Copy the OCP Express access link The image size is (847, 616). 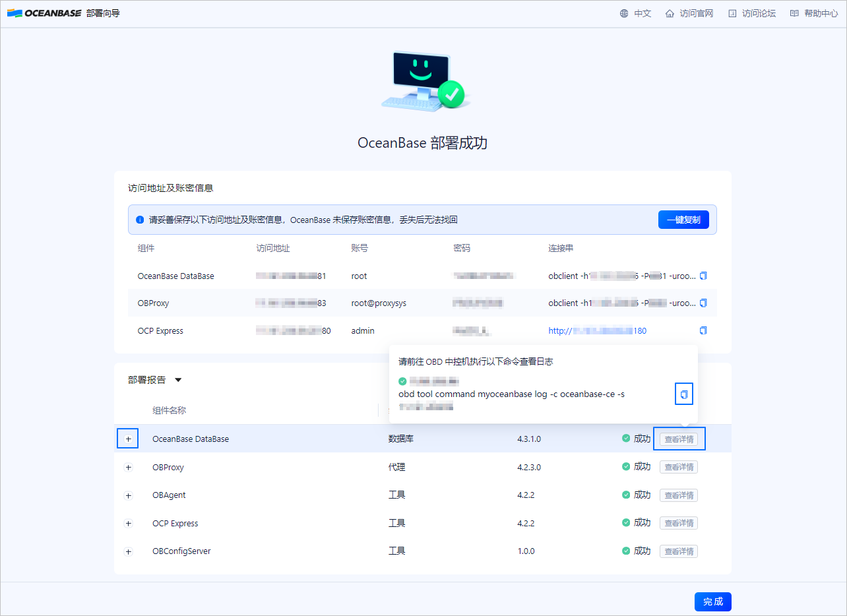tap(703, 330)
